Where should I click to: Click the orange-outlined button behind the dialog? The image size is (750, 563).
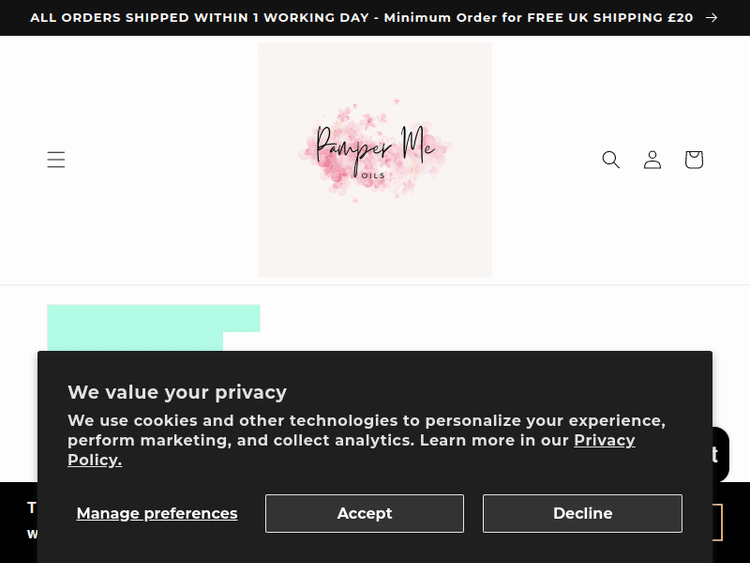[x=718, y=522]
